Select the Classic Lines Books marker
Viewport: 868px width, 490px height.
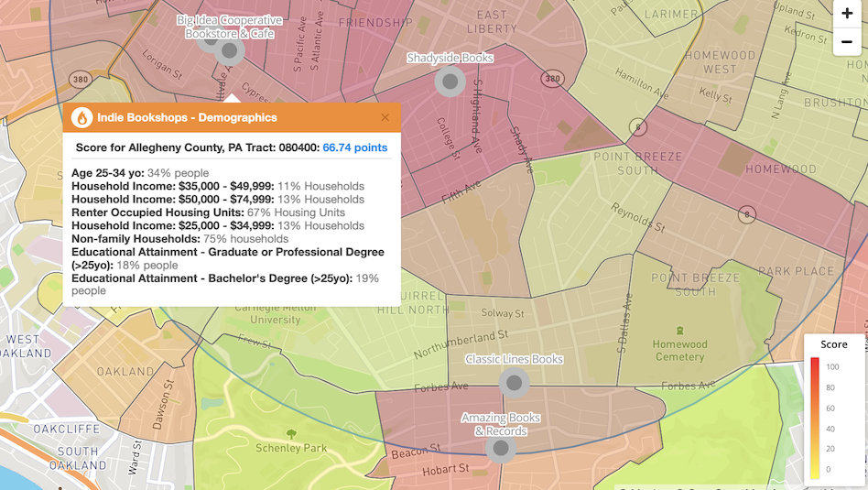click(515, 383)
